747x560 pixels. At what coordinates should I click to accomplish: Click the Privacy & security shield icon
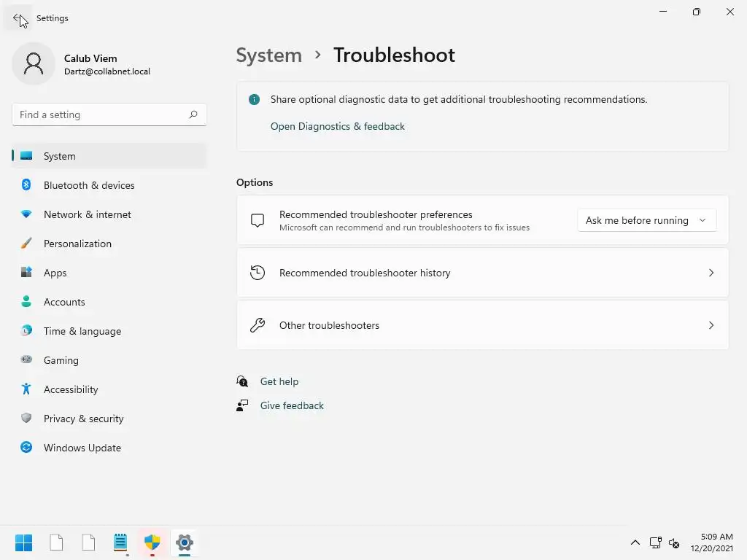pyautogui.click(x=26, y=418)
